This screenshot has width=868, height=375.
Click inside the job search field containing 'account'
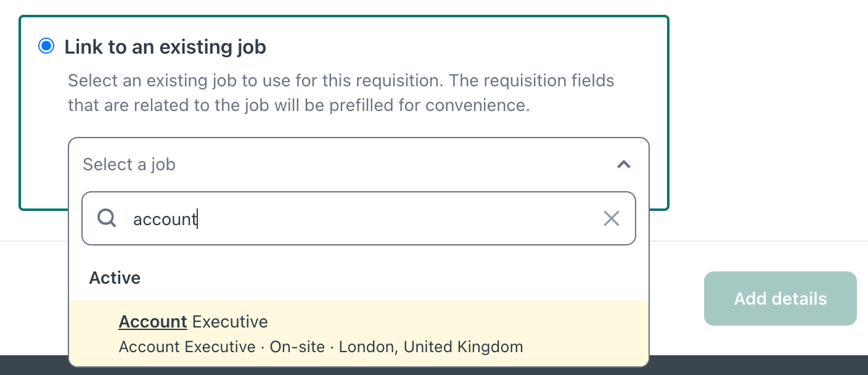coord(359,218)
